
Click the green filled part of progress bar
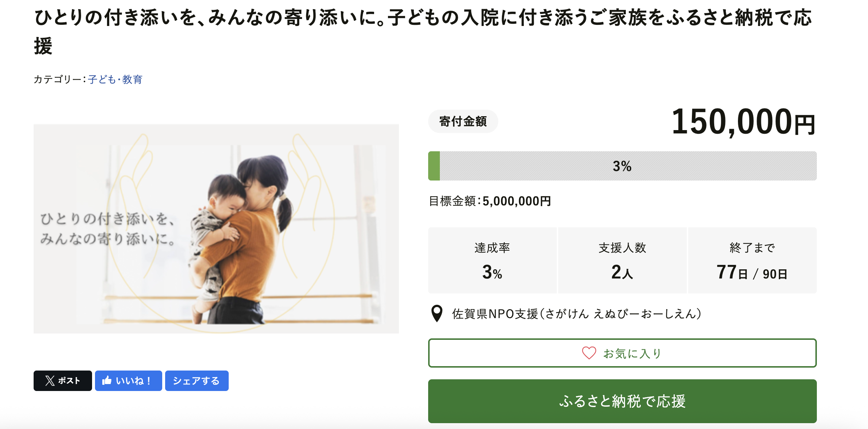[x=434, y=166]
